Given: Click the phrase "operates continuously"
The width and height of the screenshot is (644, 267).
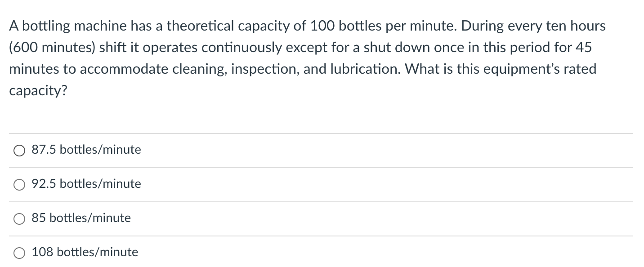Looking at the screenshot, I should [194, 48].
